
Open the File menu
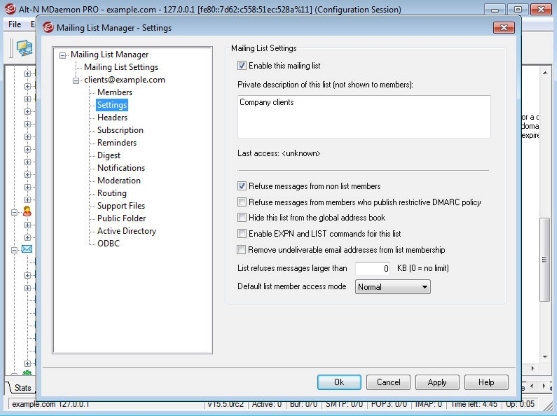[x=15, y=24]
